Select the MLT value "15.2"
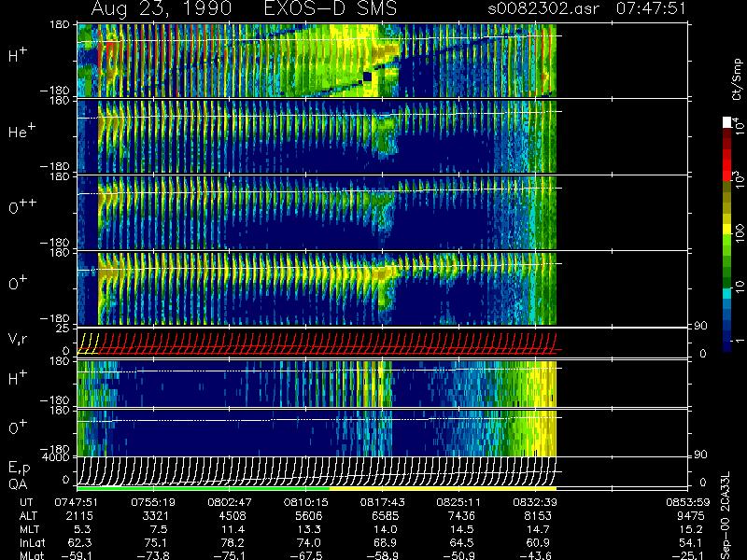Screen dimensions: 747x560 [x=691, y=529]
